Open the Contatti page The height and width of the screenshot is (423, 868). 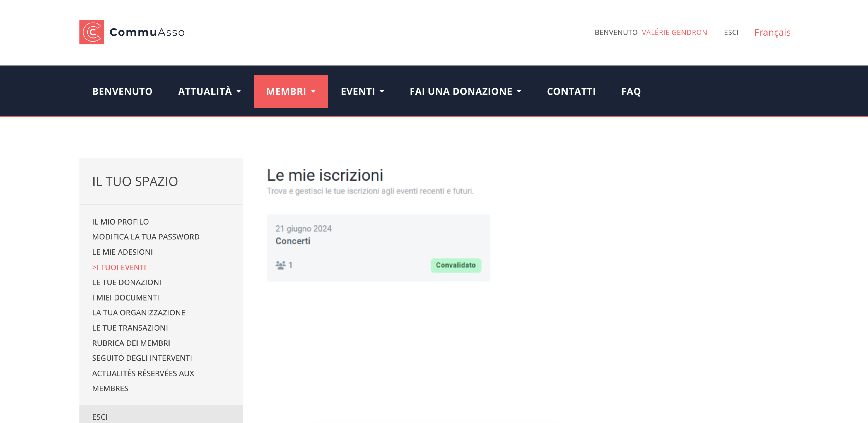tap(571, 91)
